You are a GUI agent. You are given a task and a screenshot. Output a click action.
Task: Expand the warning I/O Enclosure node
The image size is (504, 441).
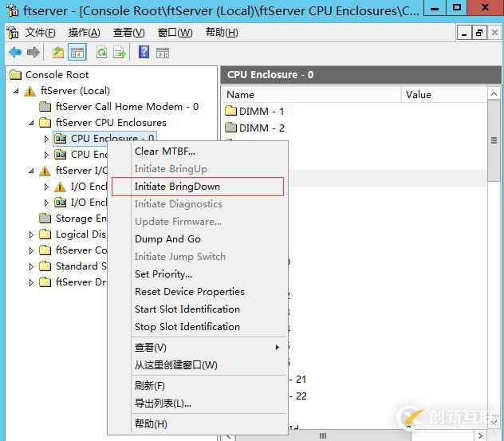coord(46,187)
